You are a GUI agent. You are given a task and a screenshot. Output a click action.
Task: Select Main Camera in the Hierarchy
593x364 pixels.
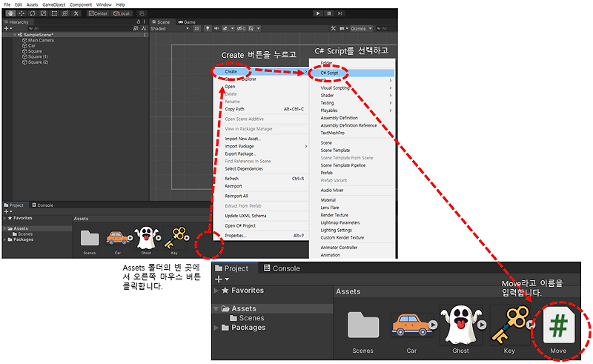pos(41,40)
